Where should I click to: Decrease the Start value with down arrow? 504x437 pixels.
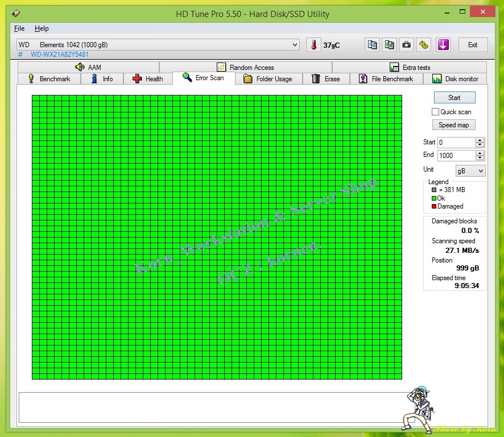click(480, 145)
